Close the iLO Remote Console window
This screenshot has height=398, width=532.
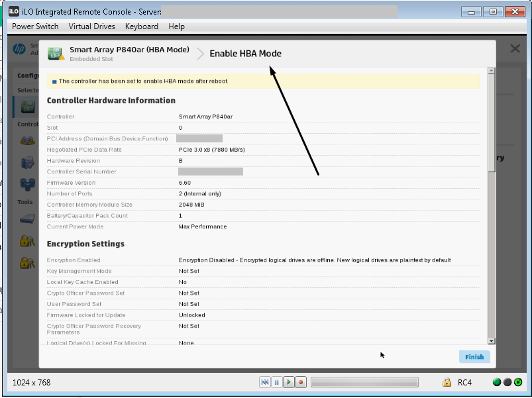(x=515, y=12)
